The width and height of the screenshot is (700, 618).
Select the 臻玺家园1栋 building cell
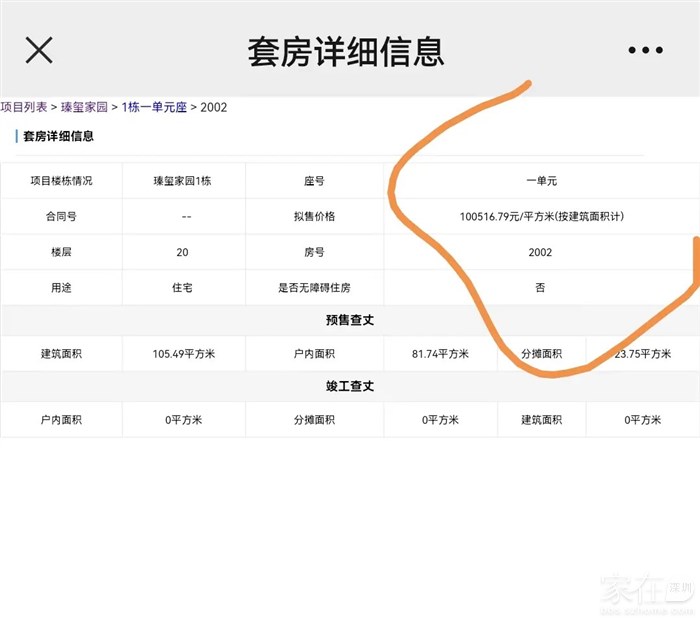182,181
